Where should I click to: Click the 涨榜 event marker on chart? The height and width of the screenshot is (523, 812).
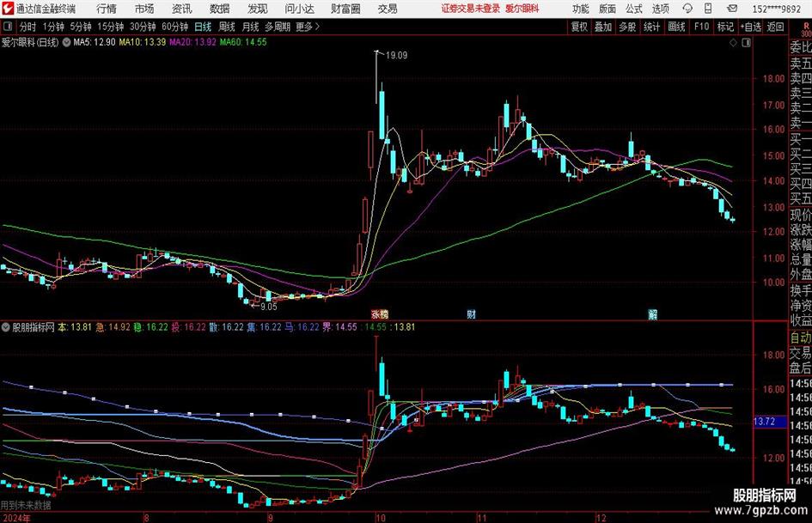pos(380,313)
